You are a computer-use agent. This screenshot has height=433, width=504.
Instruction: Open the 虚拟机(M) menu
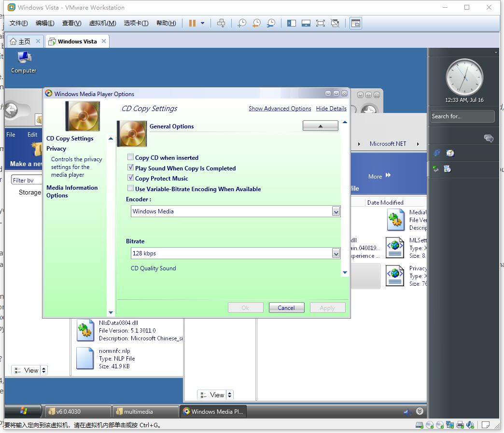click(102, 23)
